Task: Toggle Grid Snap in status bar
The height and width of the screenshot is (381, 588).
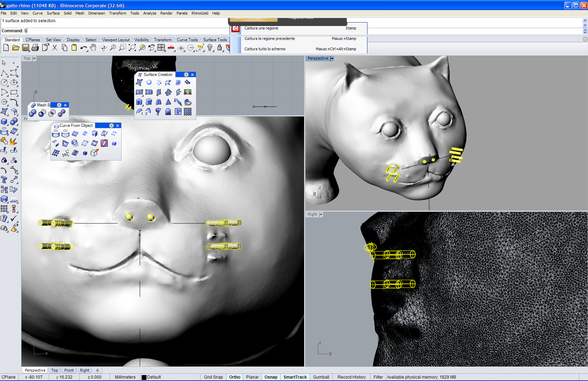Action: coord(213,377)
